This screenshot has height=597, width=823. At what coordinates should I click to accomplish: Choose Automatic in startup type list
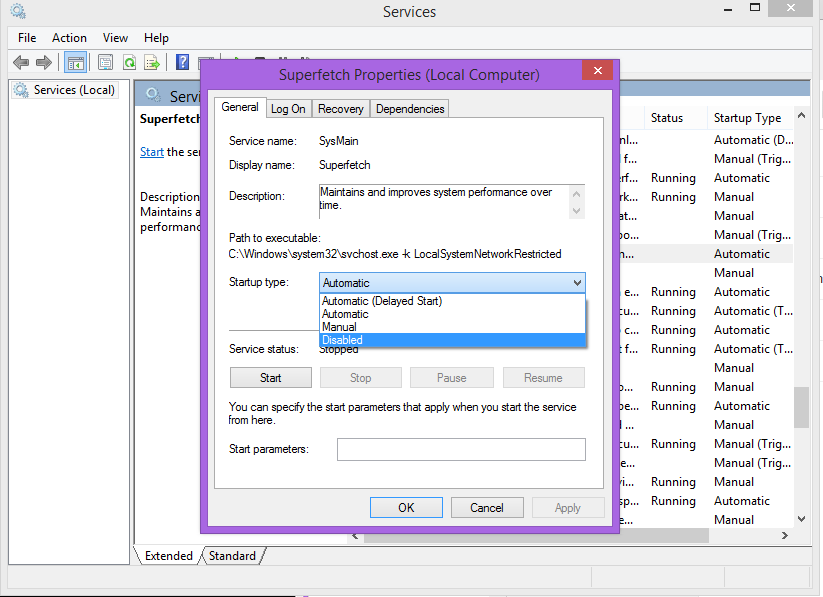pyautogui.click(x=452, y=314)
